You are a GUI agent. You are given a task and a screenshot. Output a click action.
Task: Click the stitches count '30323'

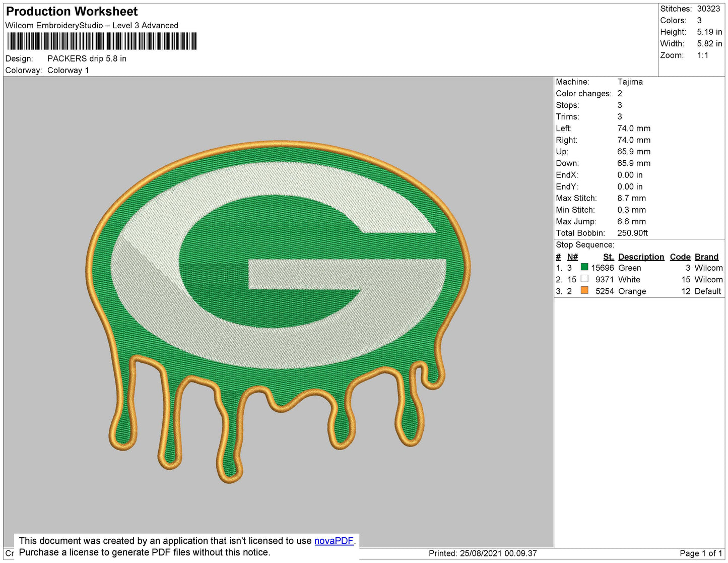708,9
